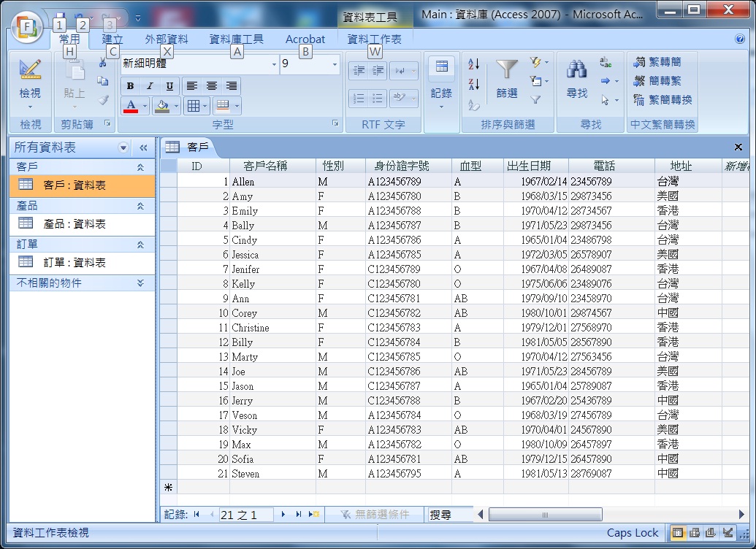Screen dimensions: 756x549
Task: Toggle Underline formatting
Action: click(169, 86)
